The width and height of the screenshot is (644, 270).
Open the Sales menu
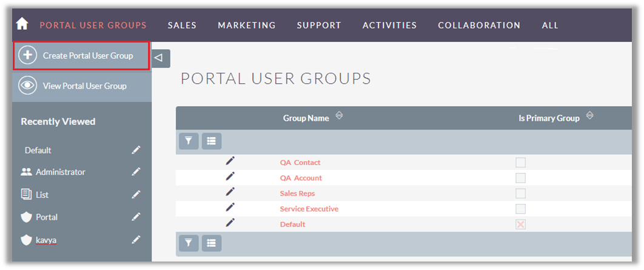182,25
